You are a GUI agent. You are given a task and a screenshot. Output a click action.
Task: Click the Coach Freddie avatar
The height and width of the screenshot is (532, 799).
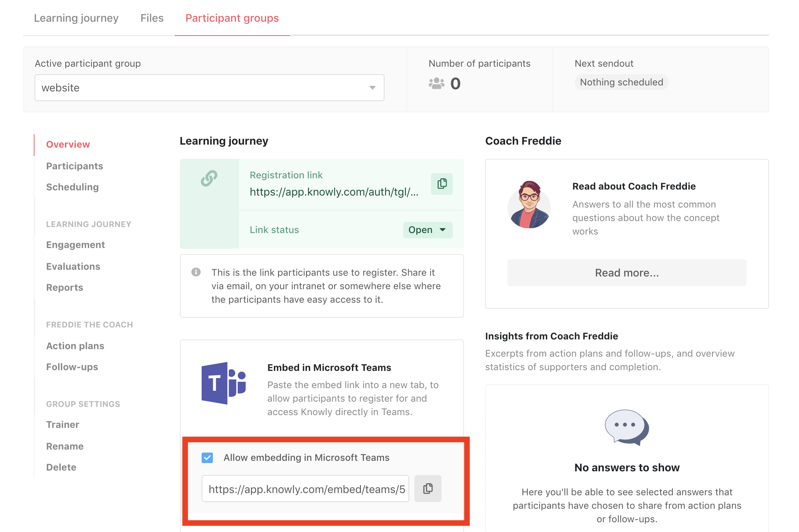(x=529, y=205)
